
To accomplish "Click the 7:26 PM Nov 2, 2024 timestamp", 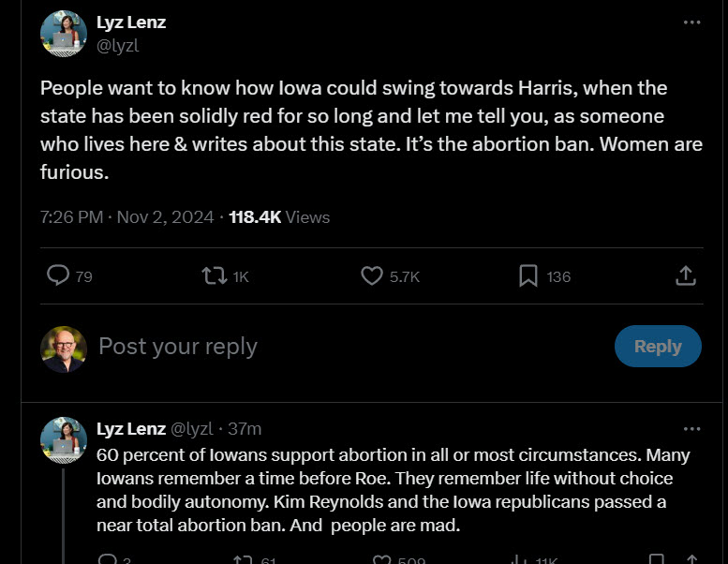I will pos(126,217).
